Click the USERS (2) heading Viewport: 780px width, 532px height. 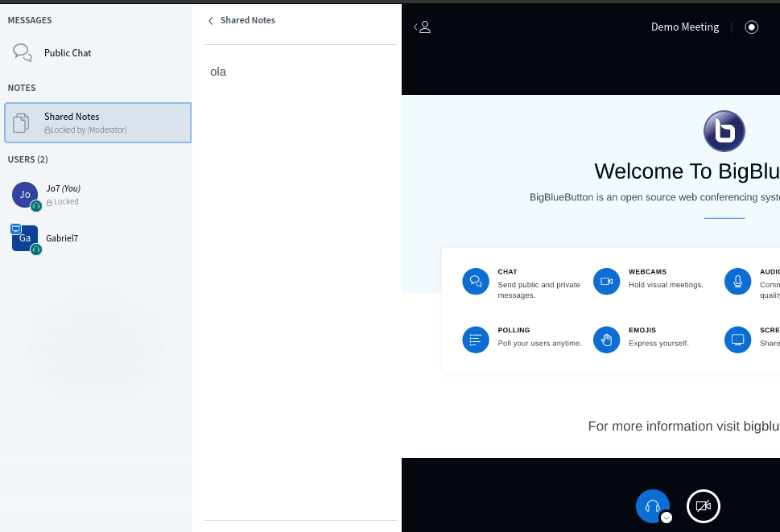(x=28, y=159)
